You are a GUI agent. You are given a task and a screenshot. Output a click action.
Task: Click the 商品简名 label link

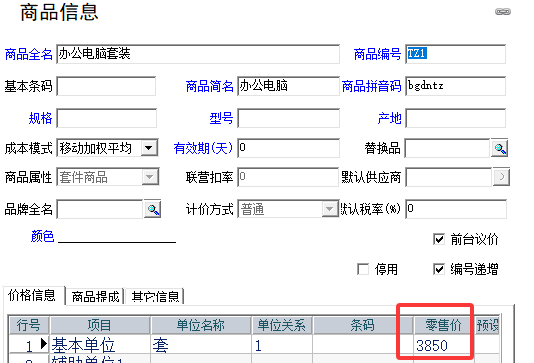[x=209, y=86]
